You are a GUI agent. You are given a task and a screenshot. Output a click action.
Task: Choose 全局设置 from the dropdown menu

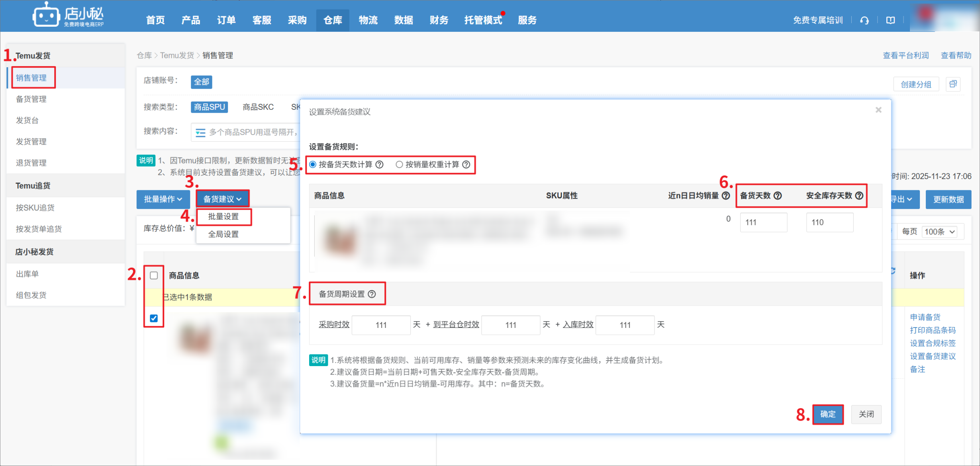pyautogui.click(x=223, y=234)
